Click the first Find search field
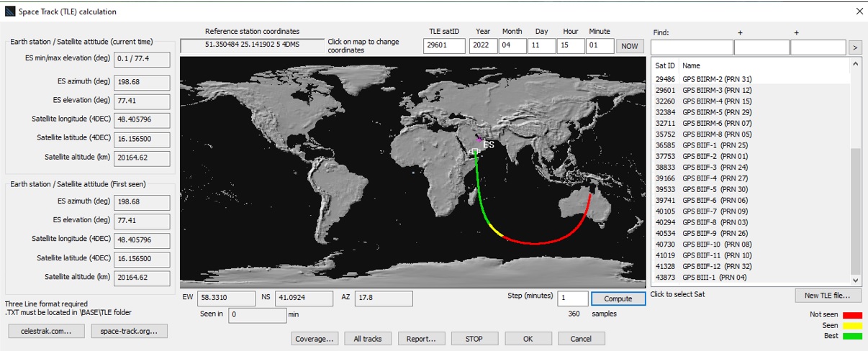 pyautogui.click(x=691, y=47)
